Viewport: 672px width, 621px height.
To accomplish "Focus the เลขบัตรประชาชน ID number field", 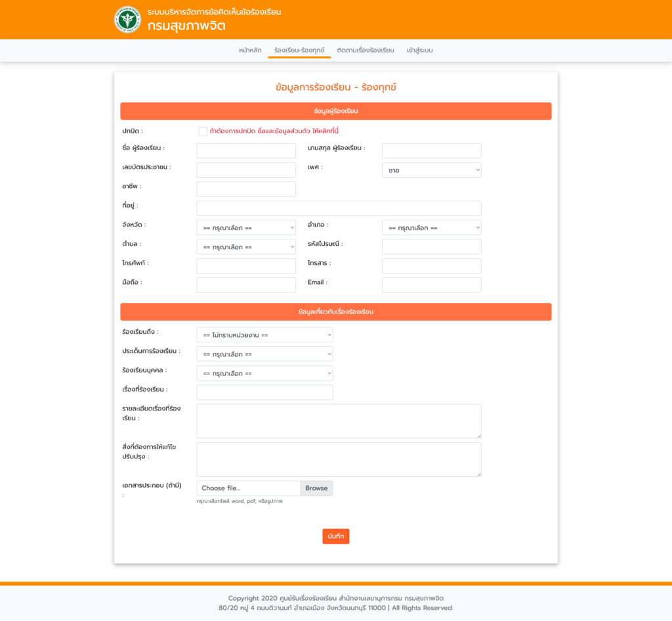I will tap(246, 170).
